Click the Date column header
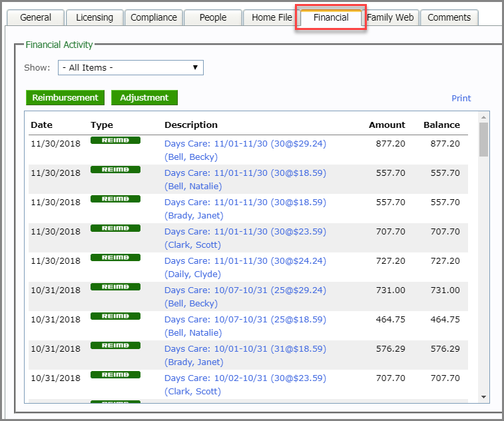The image size is (504, 421). (41, 125)
